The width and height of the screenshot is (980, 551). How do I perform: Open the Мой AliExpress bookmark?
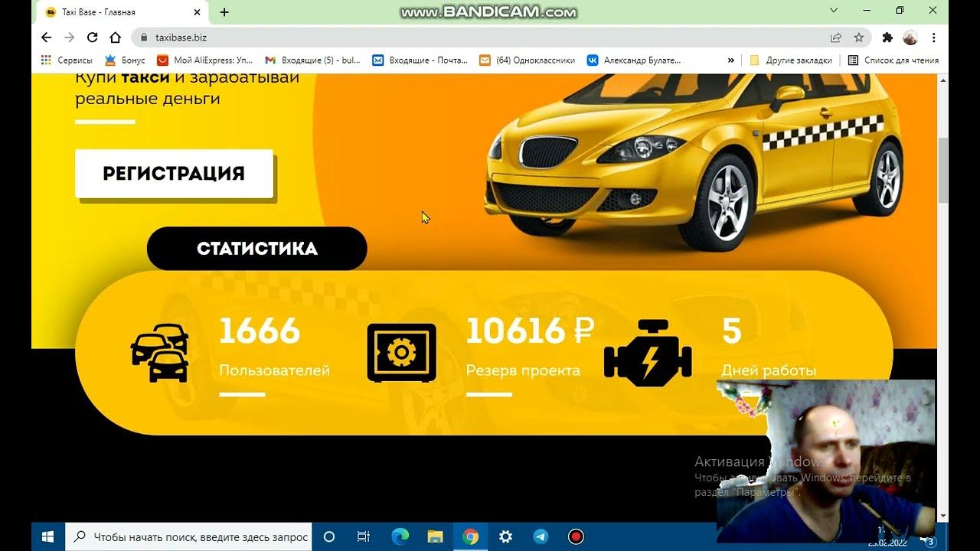tap(205, 60)
